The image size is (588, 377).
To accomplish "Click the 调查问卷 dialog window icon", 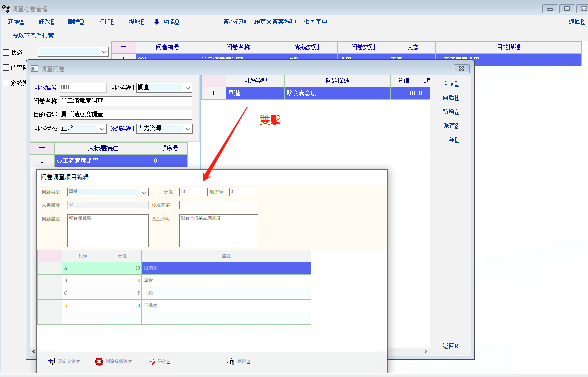I will 34,69.
